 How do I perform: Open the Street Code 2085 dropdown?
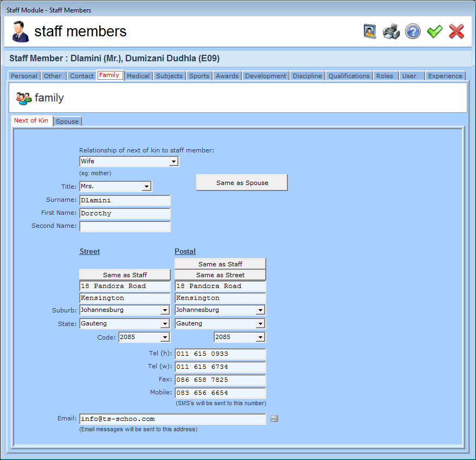164,337
